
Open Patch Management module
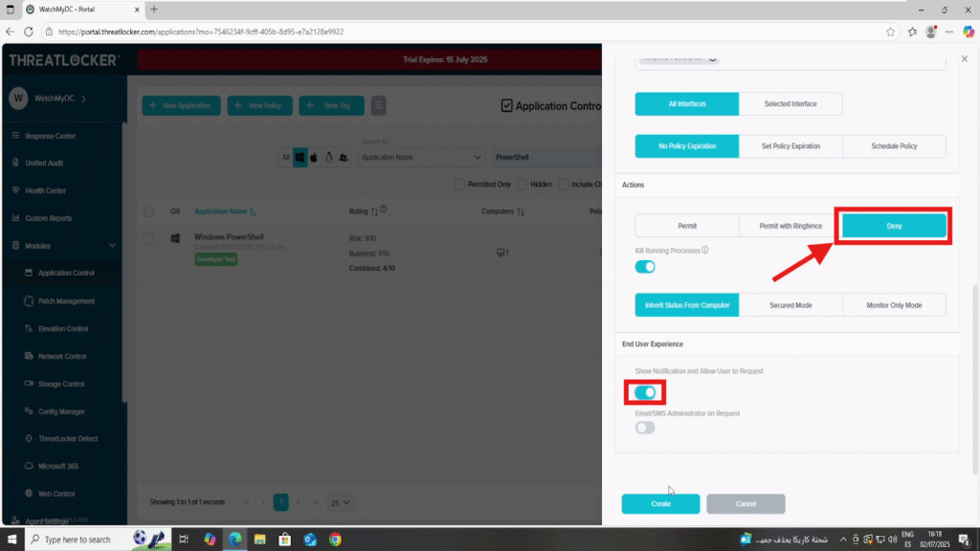(x=66, y=301)
